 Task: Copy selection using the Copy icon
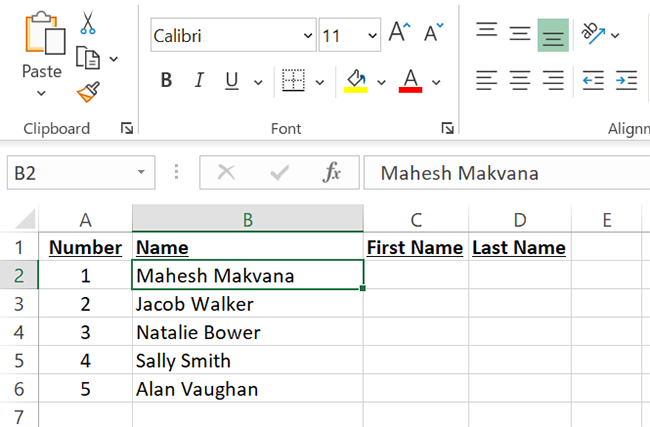88,58
